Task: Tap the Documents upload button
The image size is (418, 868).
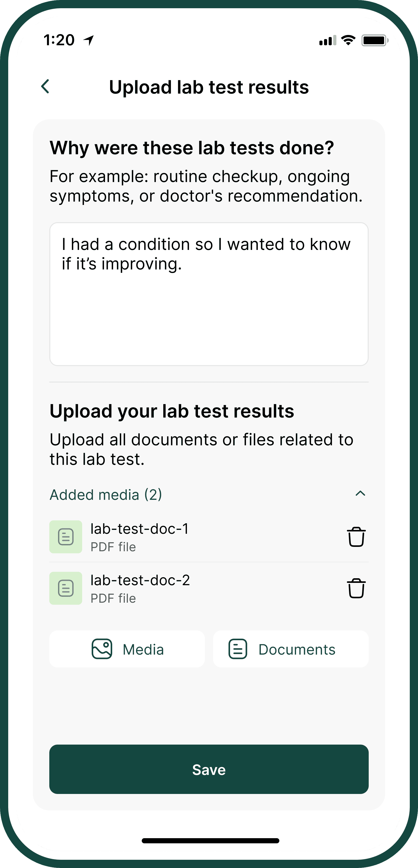Action: (291, 649)
